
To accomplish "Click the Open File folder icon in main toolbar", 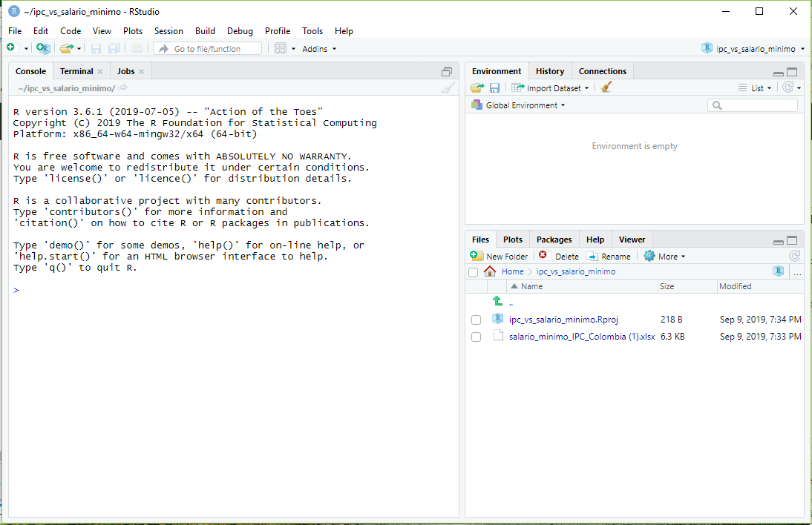I will click(x=66, y=48).
